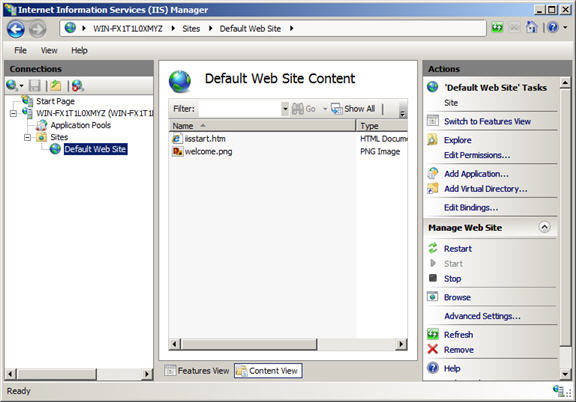Open the Filter dropdown arrow
The width and height of the screenshot is (576, 402).
(x=285, y=109)
